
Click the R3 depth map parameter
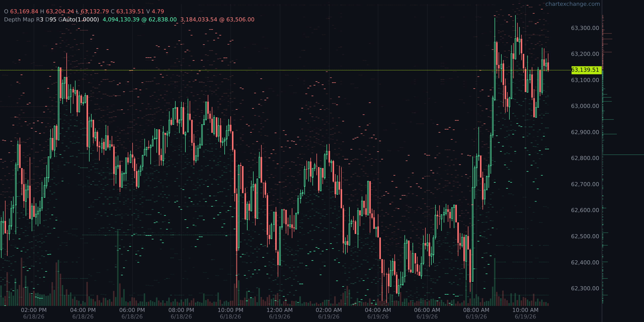tap(40, 20)
